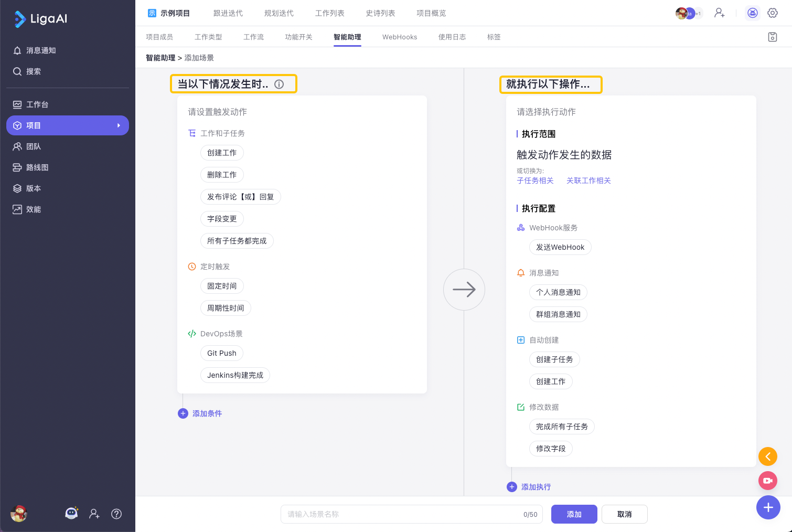The height and width of the screenshot is (532, 792).
Task: Click the invite member icon in the top bar
Action: [719, 13]
